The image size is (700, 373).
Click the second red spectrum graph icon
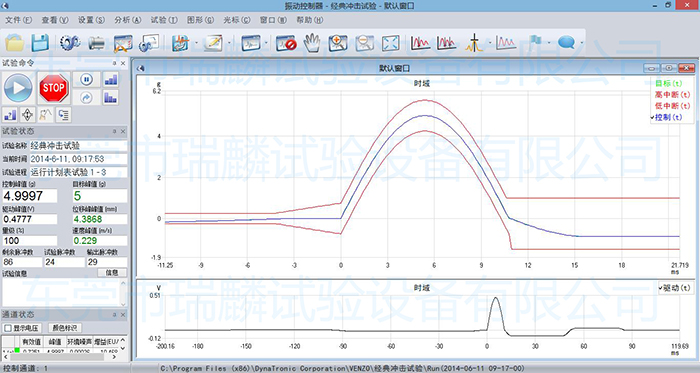point(446,43)
